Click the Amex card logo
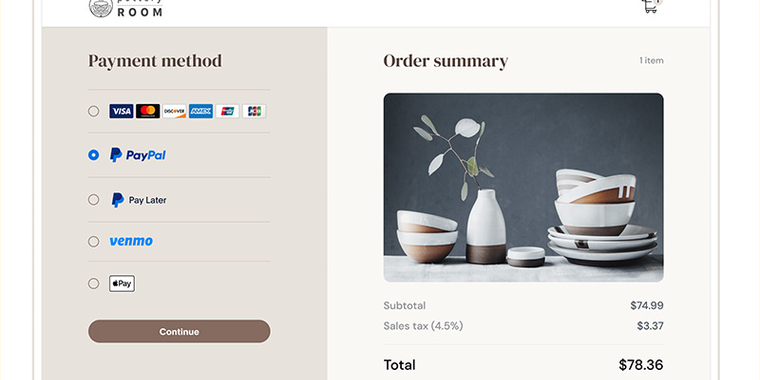 point(201,111)
